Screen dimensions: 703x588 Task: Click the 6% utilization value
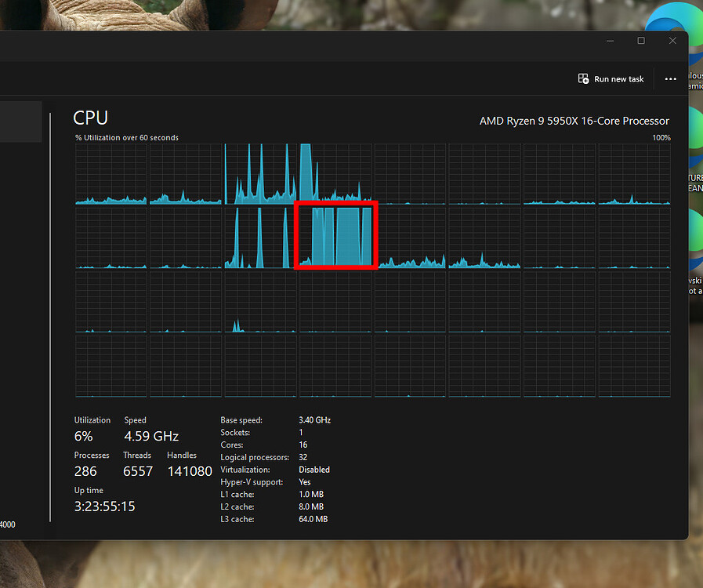83,436
